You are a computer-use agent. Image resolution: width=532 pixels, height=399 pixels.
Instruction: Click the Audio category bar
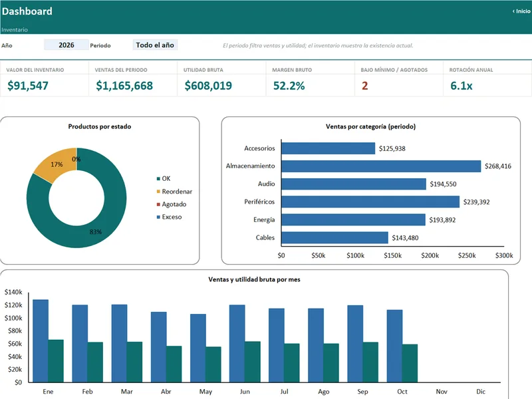[354, 184]
